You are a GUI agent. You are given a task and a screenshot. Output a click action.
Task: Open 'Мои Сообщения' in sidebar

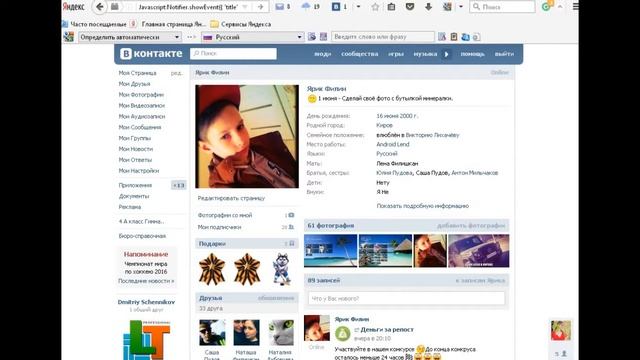point(140,127)
